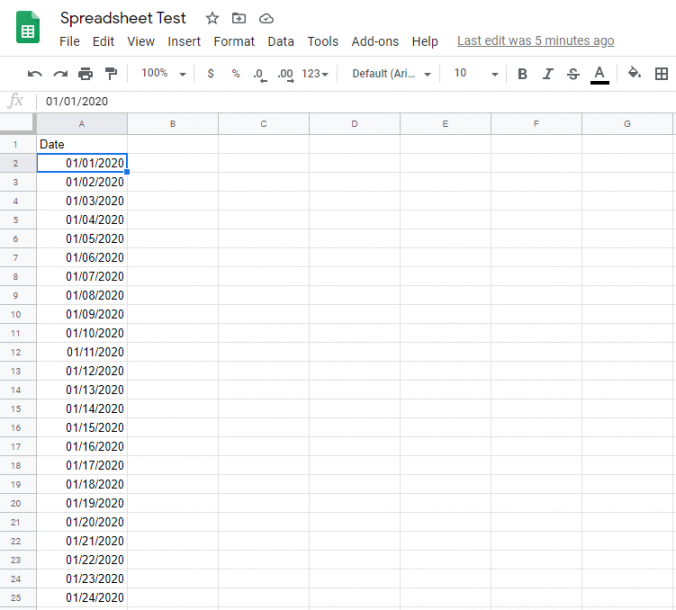Select the cell containing 01/13/2020
This screenshot has height=610, width=676.
82,390
